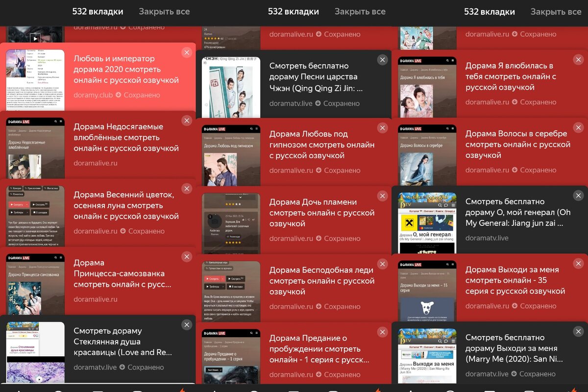Go to the Дорама Предание о пробуждении title
Image resolution: width=588 pixels, height=392 pixels.
(319, 349)
